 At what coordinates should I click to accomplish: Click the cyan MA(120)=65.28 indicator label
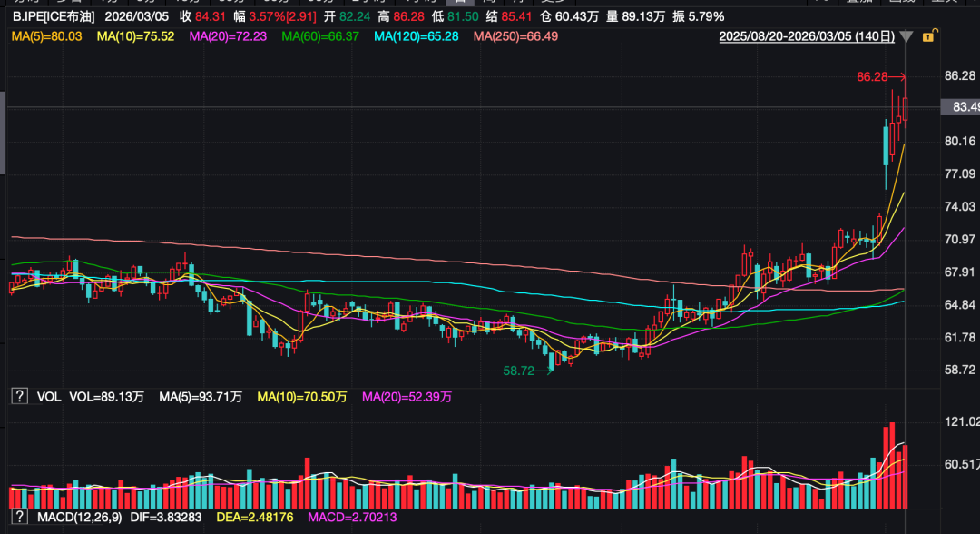[x=414, y=36]
